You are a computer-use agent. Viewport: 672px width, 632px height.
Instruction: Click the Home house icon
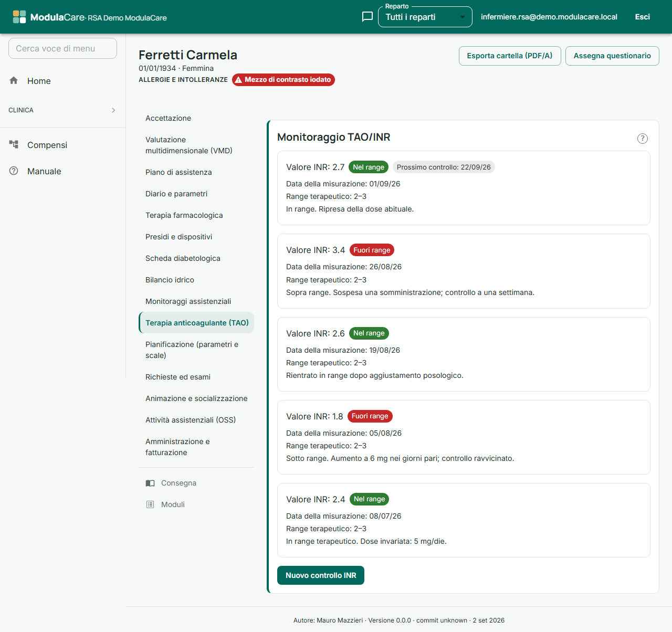[x=14, y=80]
